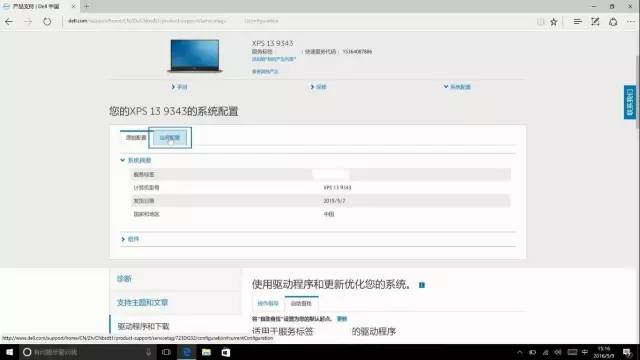Click the country value 中国
Viewport: 640px width, 360px height.
(329, 214)
